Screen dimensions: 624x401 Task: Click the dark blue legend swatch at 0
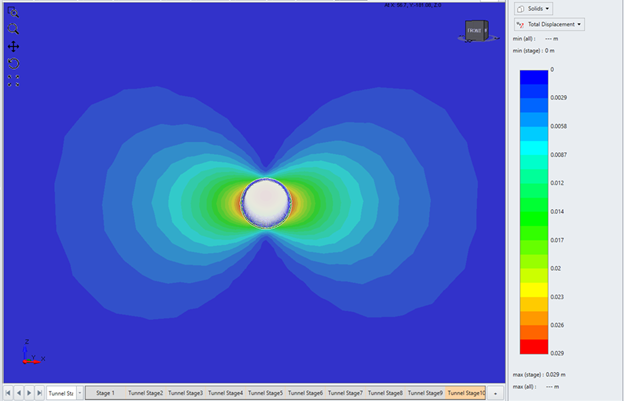(x=534, y=77)
